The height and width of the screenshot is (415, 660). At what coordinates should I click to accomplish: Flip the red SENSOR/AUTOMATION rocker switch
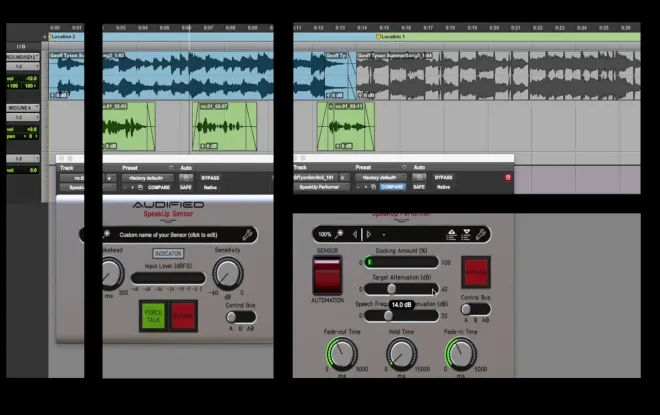pyautogui.click(x=328, y=274)
